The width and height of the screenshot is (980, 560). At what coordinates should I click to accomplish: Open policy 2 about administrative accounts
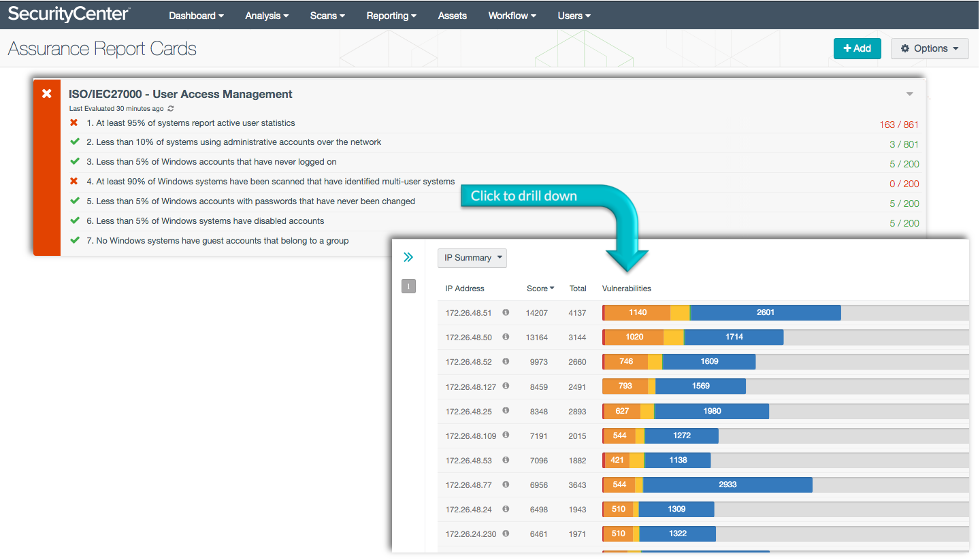tap(233, 142)
